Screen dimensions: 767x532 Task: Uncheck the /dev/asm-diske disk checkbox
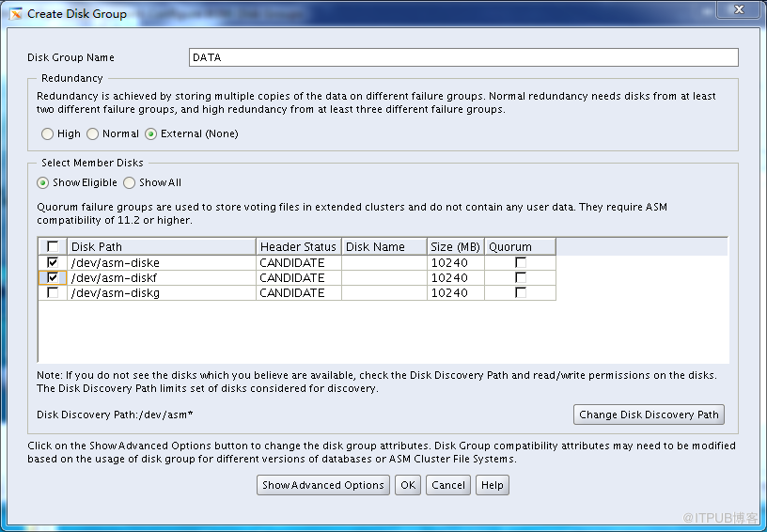[53, 263]
